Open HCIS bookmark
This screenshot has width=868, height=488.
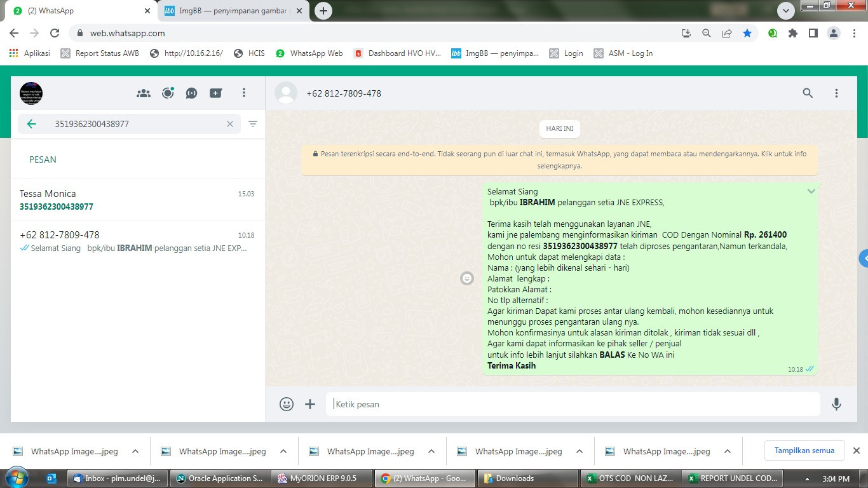click(249, 53)
